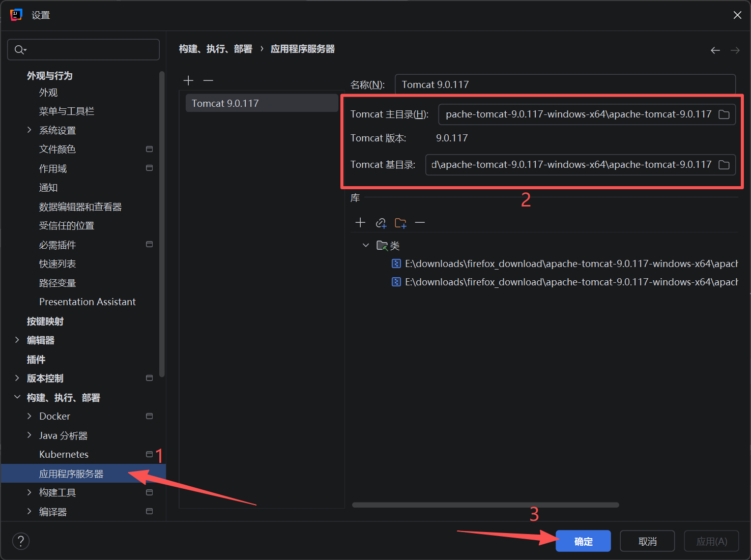Click the 应用(A) button
This screenshot has height=560, width=751.
coord(711,541)
